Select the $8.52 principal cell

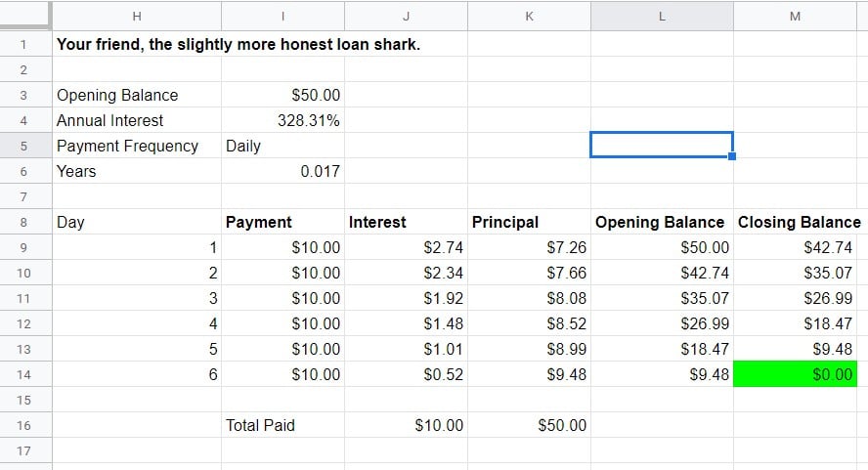[x=529, y=323]
